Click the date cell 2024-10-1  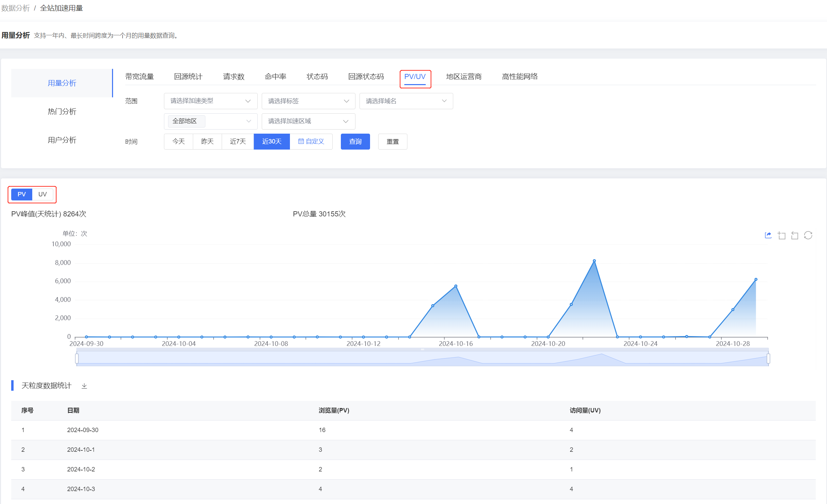[x=81, y=450]
